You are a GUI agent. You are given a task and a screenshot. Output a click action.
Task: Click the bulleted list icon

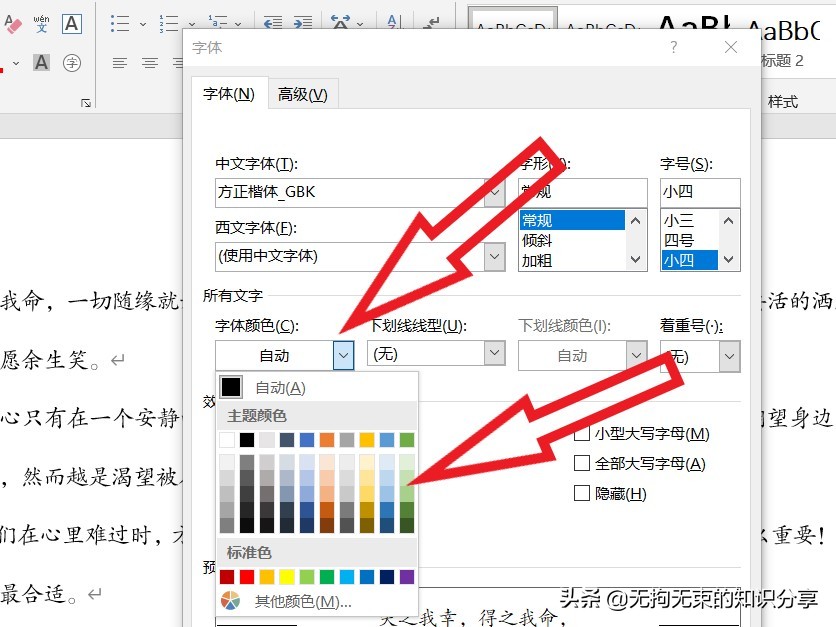120,23
